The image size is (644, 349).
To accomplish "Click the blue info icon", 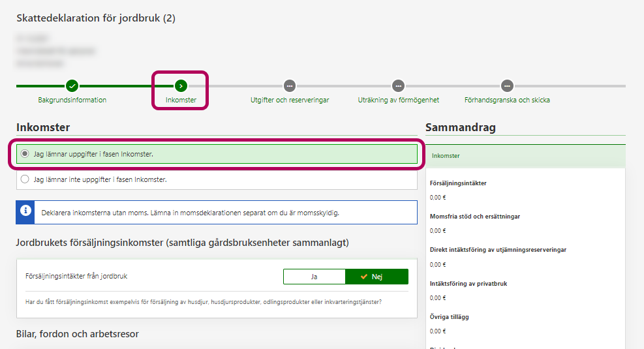I will [25, 211].
